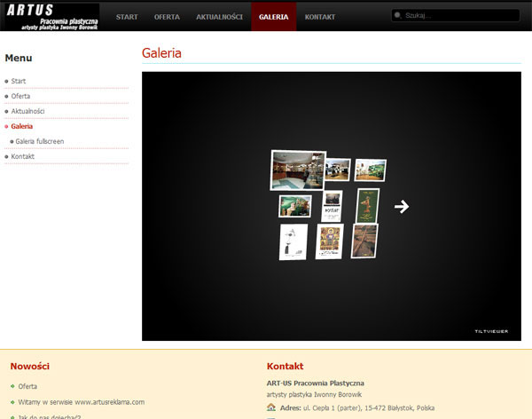Click the house icon beside Adres
532x419 pixels.
click(271, 407)
